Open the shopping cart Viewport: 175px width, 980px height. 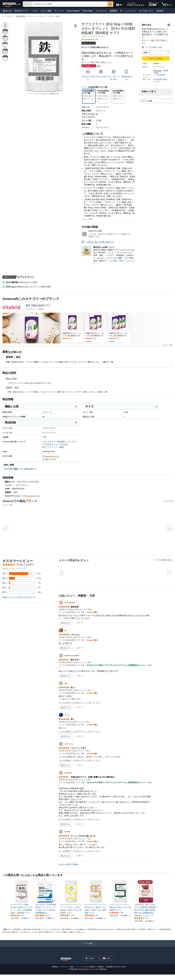click(167, 4)
